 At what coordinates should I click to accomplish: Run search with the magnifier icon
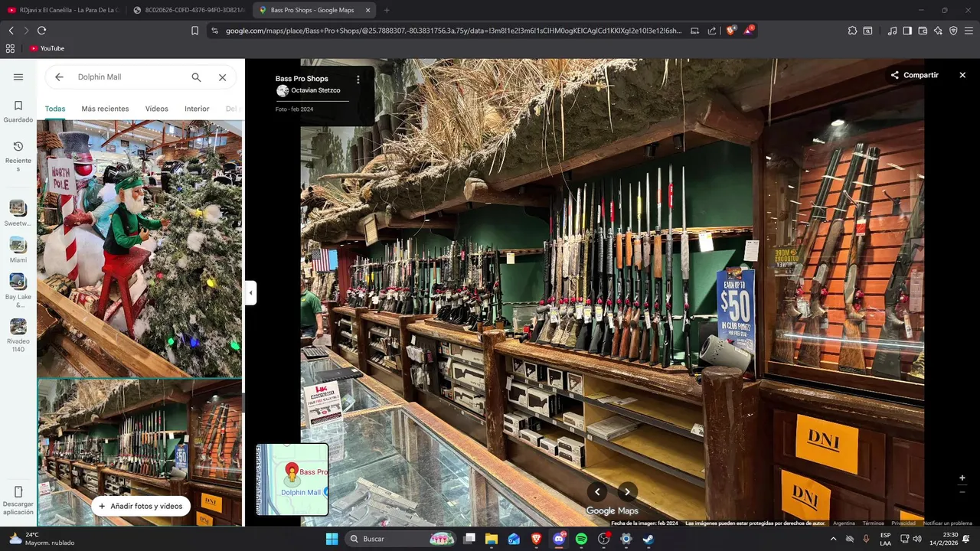[x=196, y=77]
